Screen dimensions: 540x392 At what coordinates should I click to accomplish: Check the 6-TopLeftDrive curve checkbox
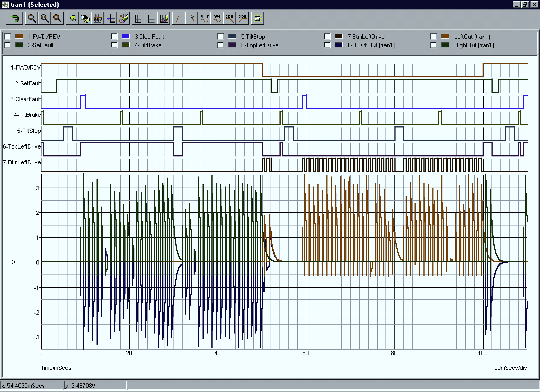[x=221, y=45]
